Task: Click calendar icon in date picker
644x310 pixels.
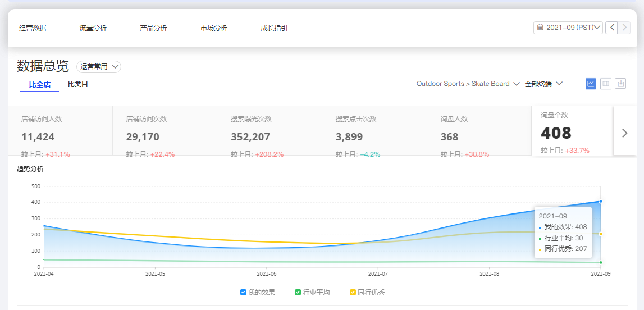Action: [x=540, y=28]
